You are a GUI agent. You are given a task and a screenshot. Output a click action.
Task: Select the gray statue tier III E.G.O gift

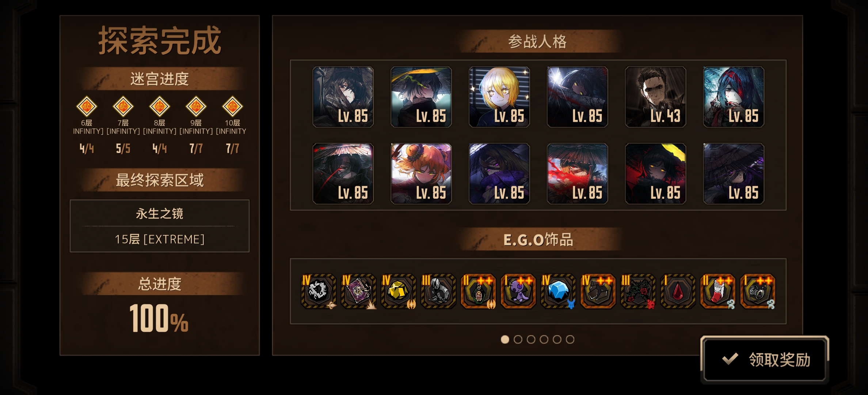(x=438, y=291)
